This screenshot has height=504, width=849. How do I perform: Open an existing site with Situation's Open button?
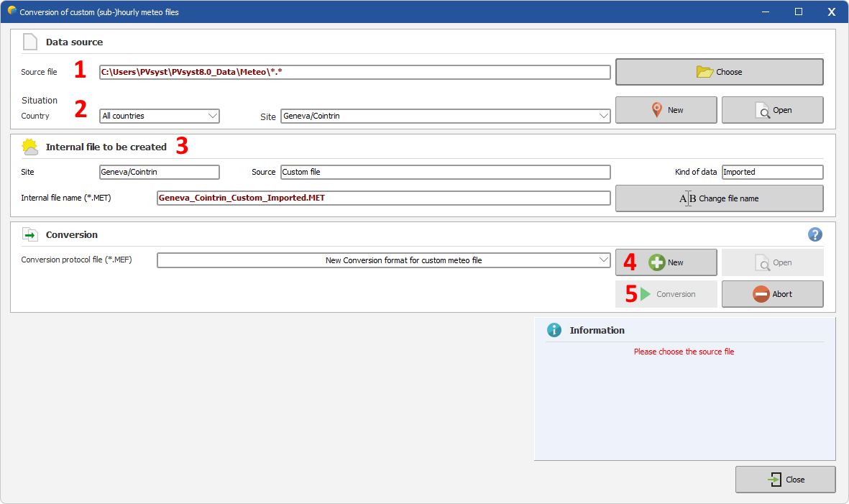point(772,110)
